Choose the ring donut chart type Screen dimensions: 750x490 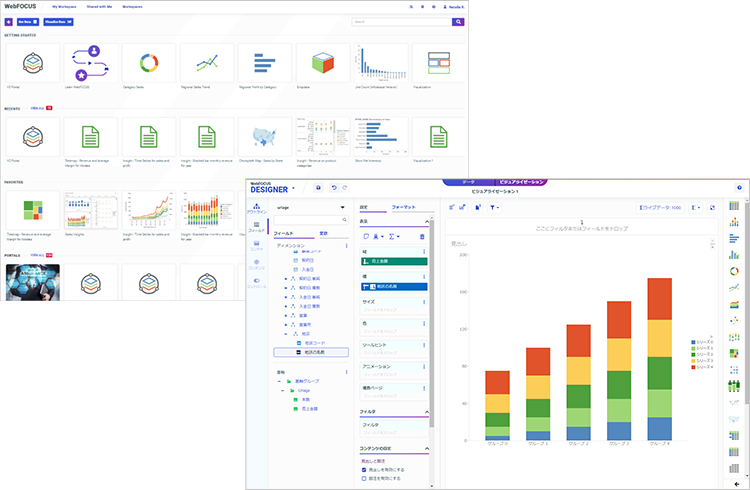point(734,271)
